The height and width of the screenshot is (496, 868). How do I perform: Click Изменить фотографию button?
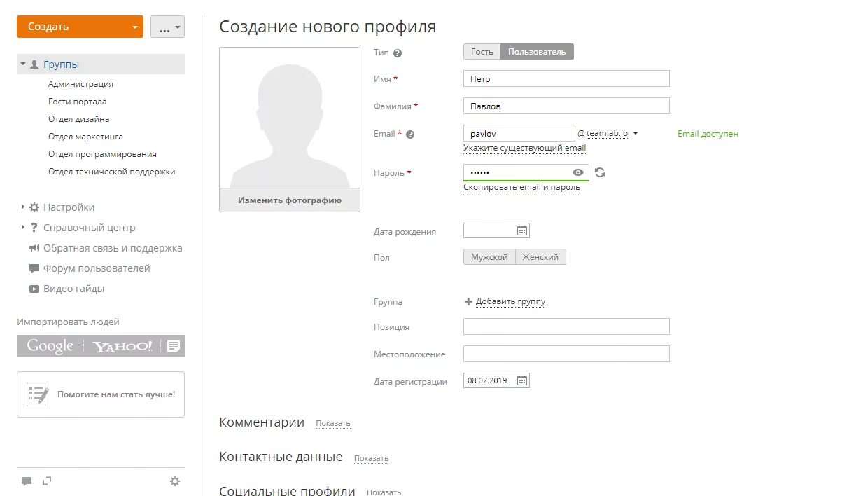pos(290,200)
